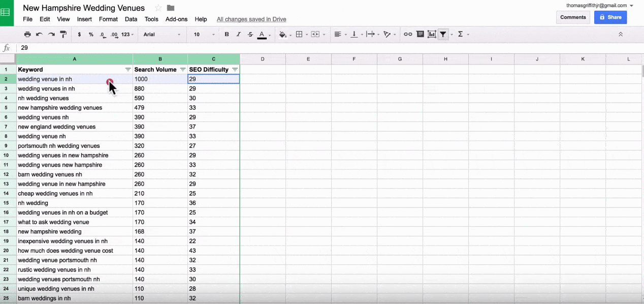Open the Arial font dropdown
Image resolution: width=644 pixels, height=304 pixels.
coord(162,35)
